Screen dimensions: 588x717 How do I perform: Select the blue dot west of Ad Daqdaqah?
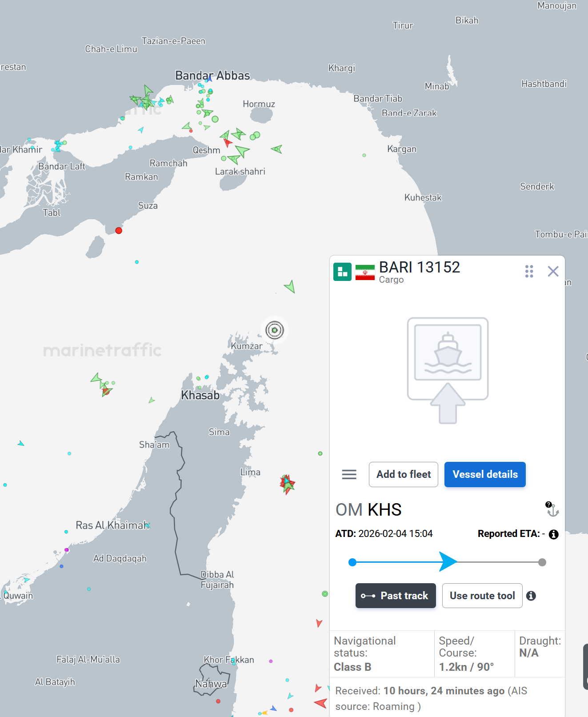coord(61,566)
